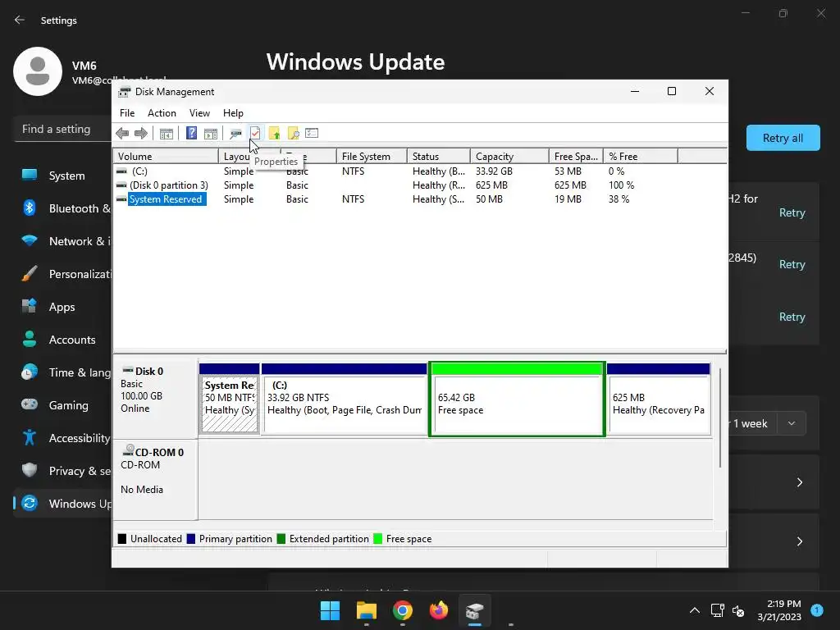The image size is (840, 630).
Task: Go back using the Settings back arrow
Action: click(20, 20)
